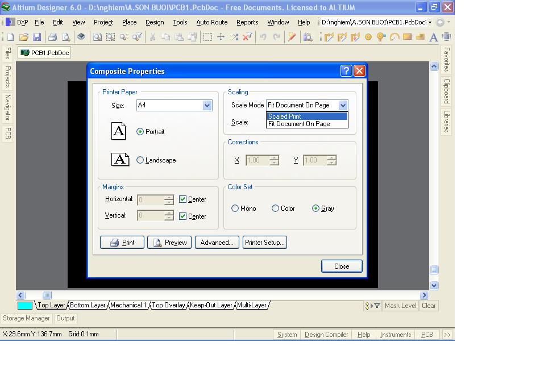Collapse the Scale Mode dropdown arrow
540x392 pixels.
pos(343,105)
